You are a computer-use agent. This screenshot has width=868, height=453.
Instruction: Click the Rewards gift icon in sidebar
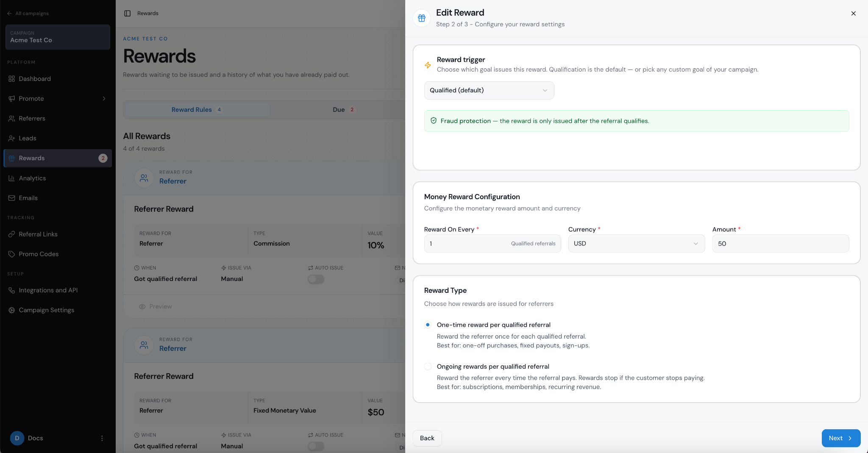pyautogui.click(x=11, y=158)
